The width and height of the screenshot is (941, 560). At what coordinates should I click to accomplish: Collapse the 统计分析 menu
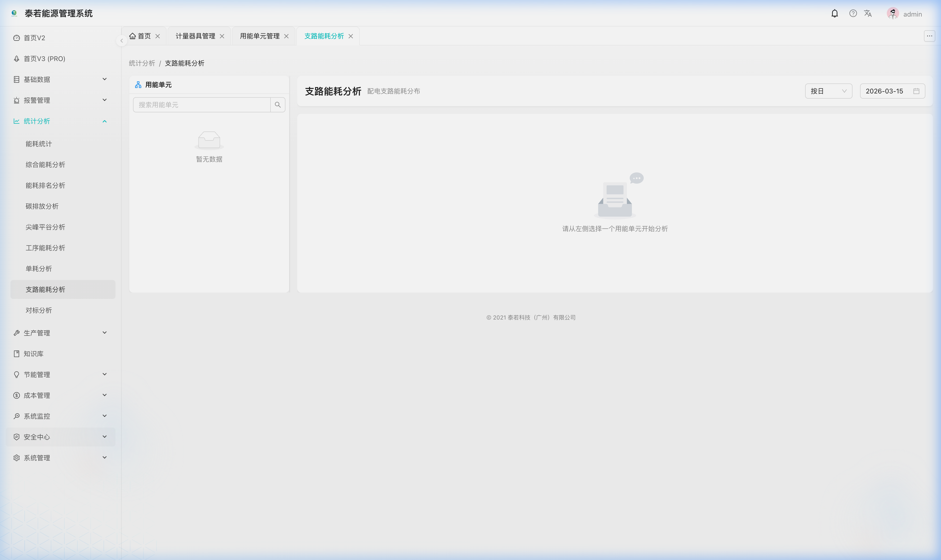pyautogui.click(x=60, y=121)
